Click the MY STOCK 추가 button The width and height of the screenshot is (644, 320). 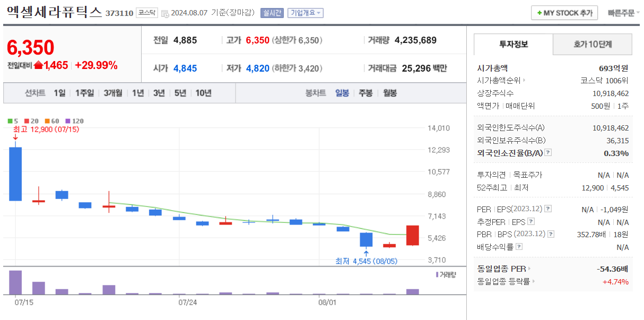(x=564, y=13)
